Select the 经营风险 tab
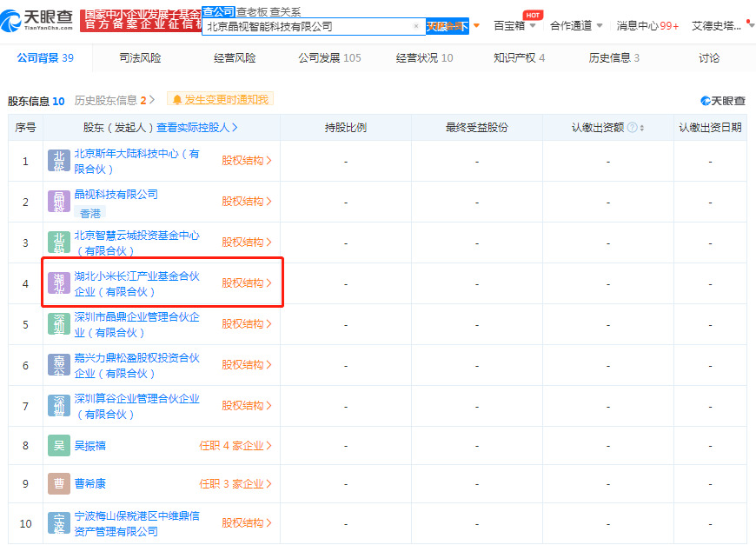756x545 pixels. click(x=235, y=58)
